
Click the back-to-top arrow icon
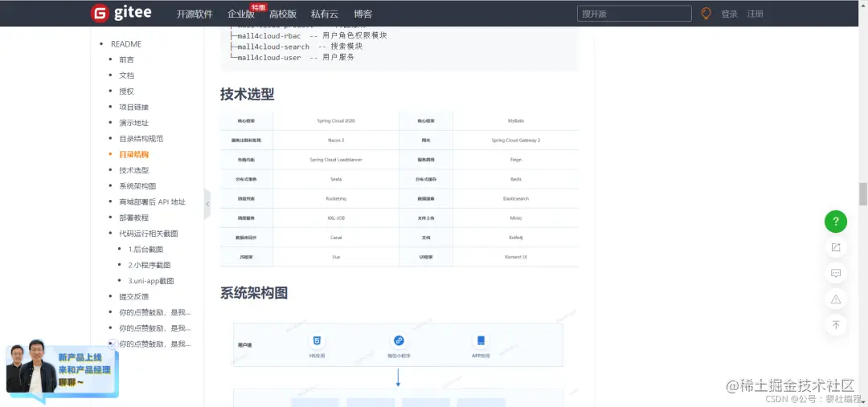tap(835, 325)
